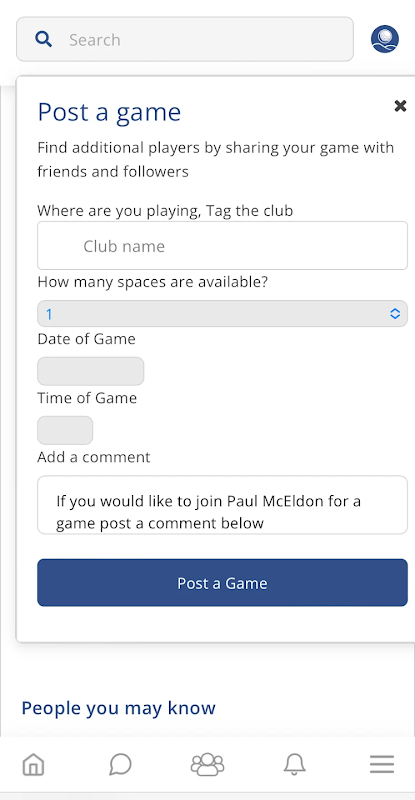The image size is (415, 800).
Task: Open the spaces available dropdown
Action: [222, 313]
